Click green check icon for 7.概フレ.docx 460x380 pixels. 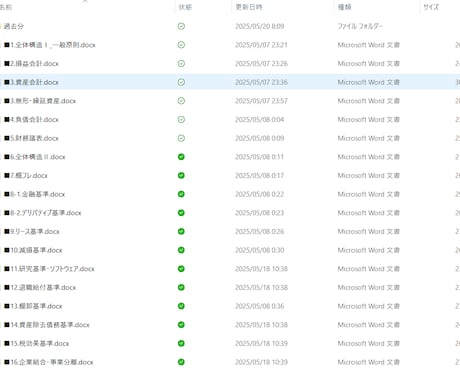[x=181, y=176]
